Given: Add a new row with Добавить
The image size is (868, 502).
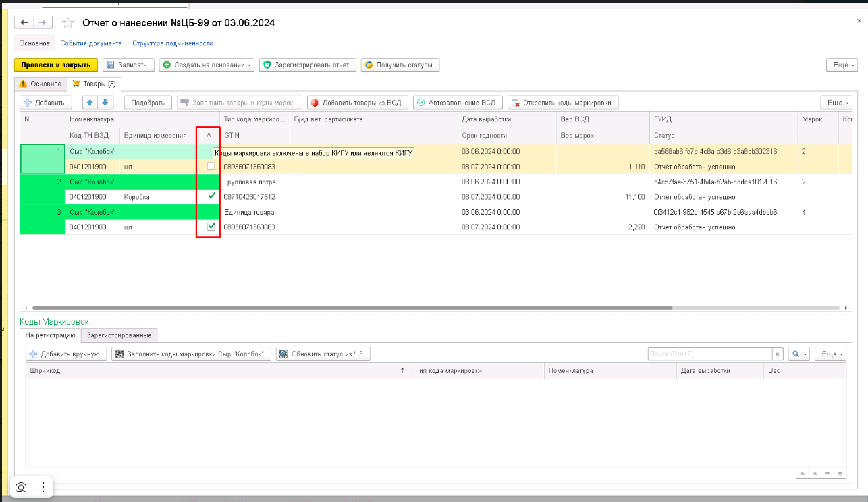Looking at the screenshot, I should tap(46, 103).
